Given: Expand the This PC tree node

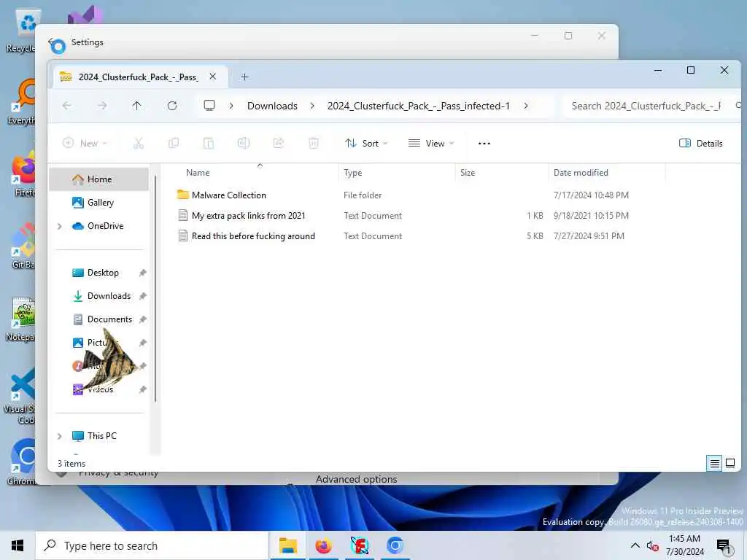Looking at the screenshot, I should 60,436.
